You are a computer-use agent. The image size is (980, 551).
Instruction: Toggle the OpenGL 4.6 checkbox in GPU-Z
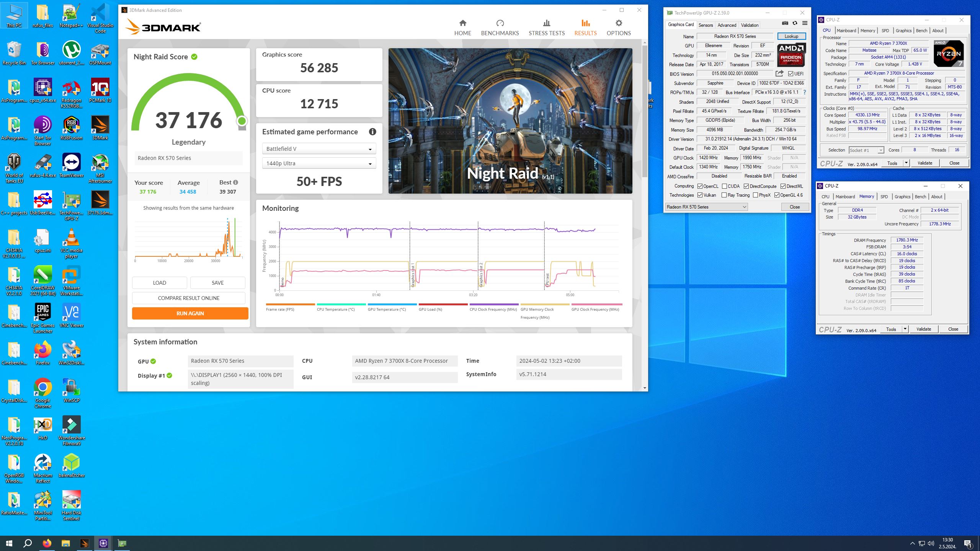777,195
